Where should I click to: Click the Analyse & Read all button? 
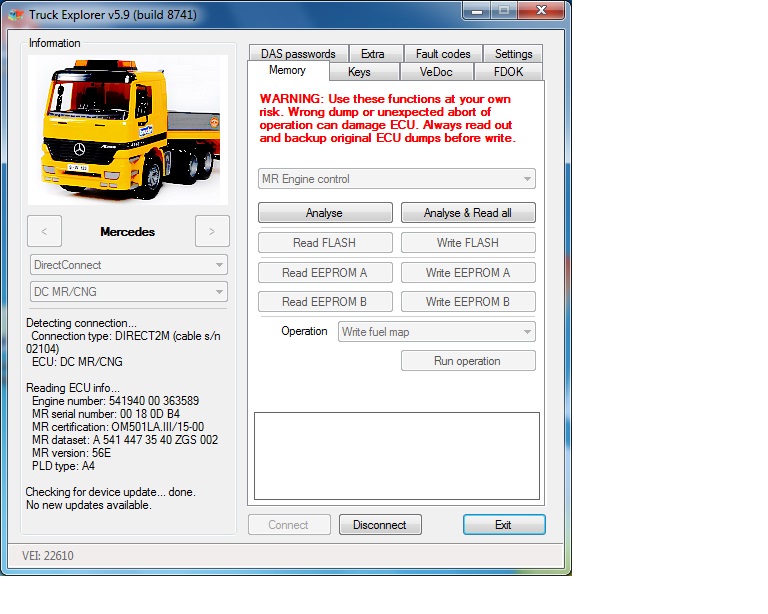468,213
